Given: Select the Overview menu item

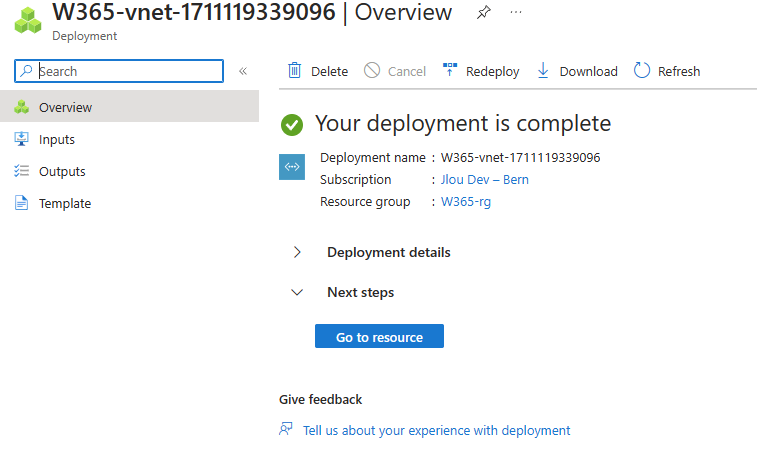Looking at the screenshot, I should click(129, 107).
